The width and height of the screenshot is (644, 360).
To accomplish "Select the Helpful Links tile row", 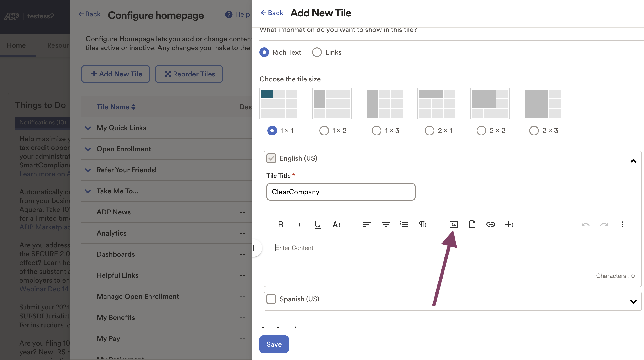I will [167, 275].
